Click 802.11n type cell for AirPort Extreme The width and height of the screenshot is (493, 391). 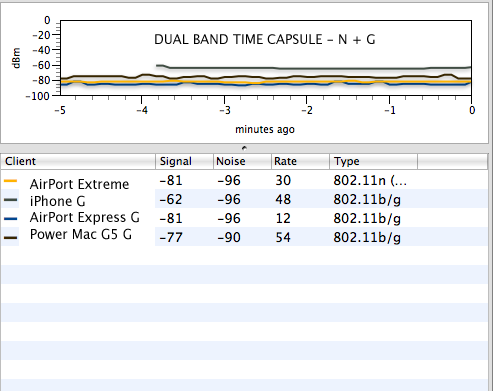click(x=370, y=180)
